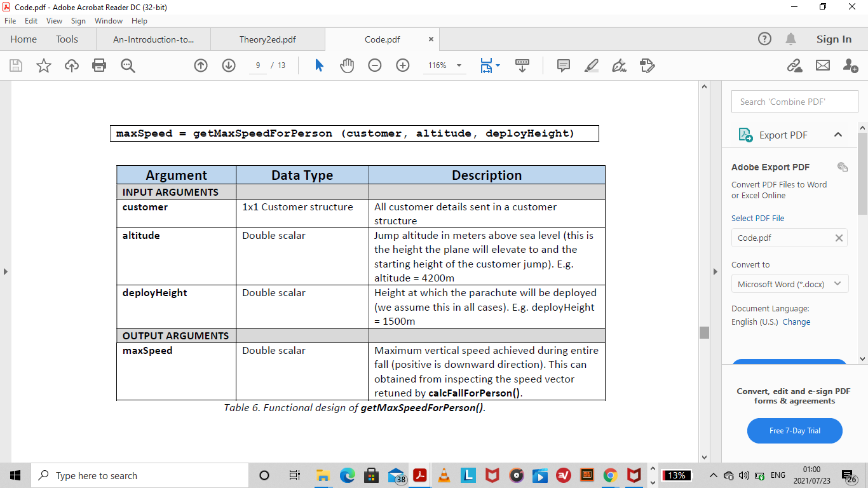Go to next page arrow
This screenshot has width=868, height=488.
[x=229, y=65]
